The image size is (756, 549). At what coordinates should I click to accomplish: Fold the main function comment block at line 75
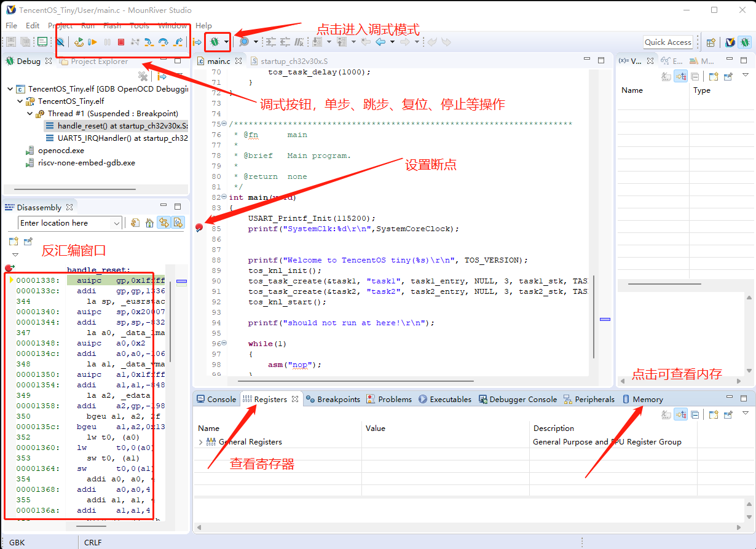(224, 124)
